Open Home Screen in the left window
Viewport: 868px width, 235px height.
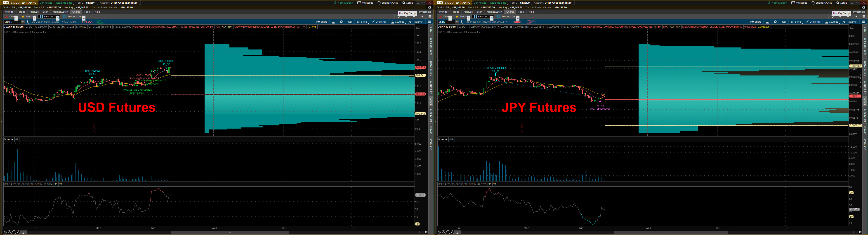coord(343,3)
